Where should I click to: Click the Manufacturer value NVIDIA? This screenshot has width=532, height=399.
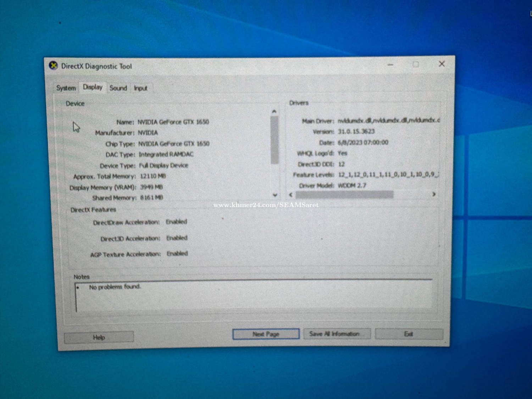148,133
